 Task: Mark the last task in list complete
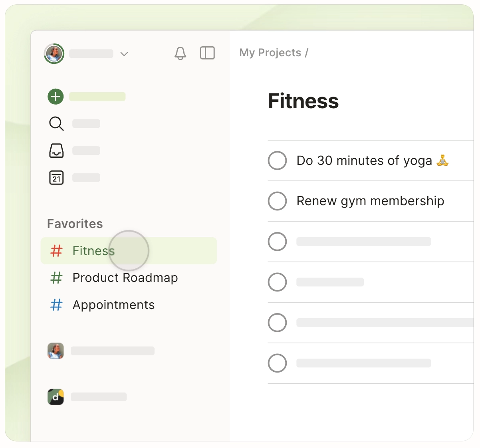pos(277,363)
